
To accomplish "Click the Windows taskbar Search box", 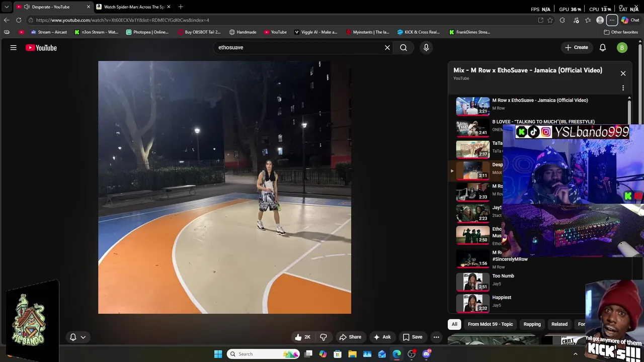I will coord(264,354).
